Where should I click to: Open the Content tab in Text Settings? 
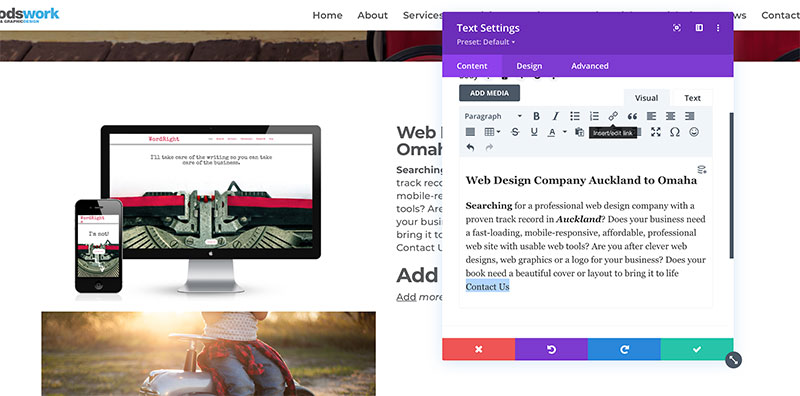coord(472,66)
